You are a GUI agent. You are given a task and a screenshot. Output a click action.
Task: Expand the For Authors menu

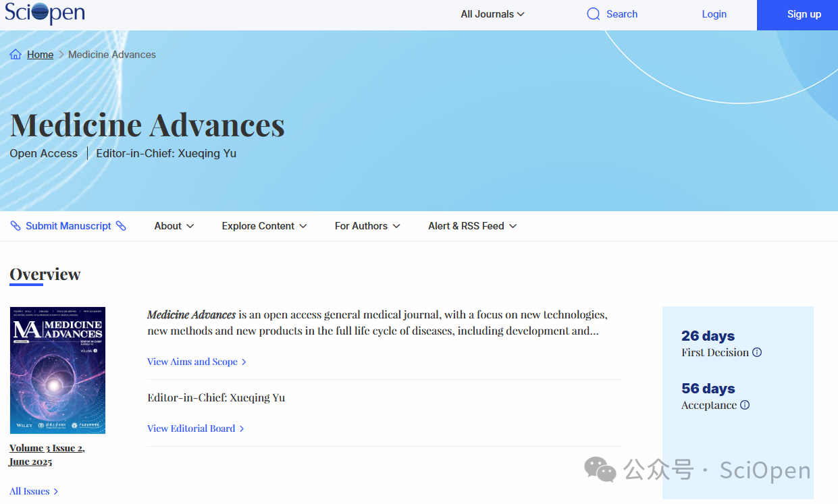pos(367,225)
